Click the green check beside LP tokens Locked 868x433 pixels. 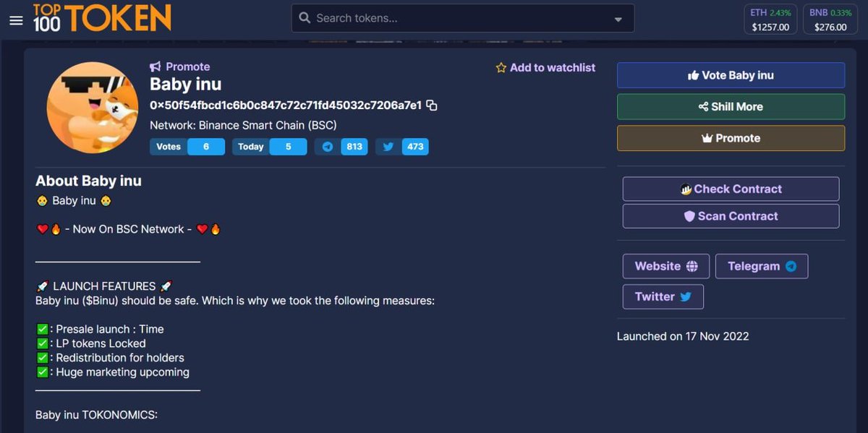point(42,344)
